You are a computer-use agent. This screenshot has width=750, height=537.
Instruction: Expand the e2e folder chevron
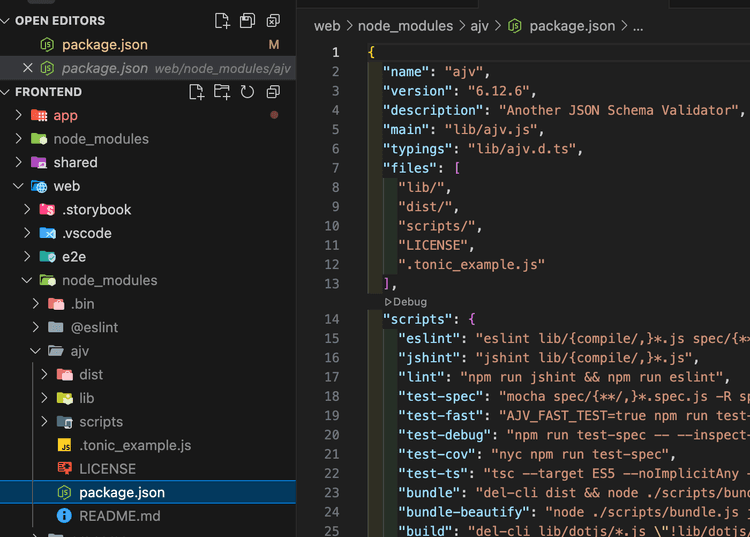tap(27, 257)
